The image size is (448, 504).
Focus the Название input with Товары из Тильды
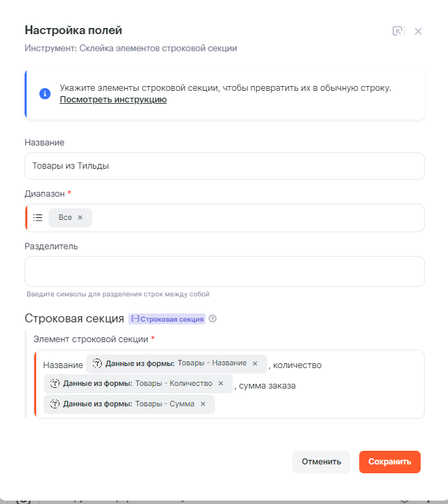(x=224, y=166)
